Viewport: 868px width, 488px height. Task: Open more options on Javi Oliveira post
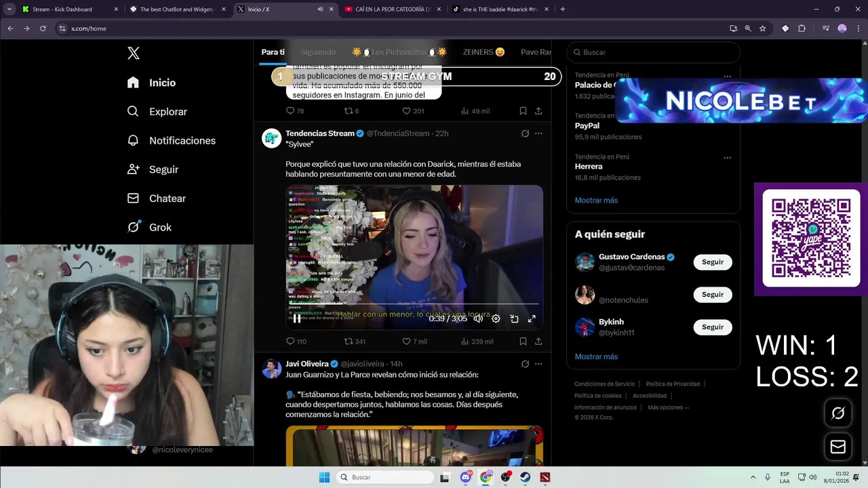pyautogui.click(x=538, y=364)
